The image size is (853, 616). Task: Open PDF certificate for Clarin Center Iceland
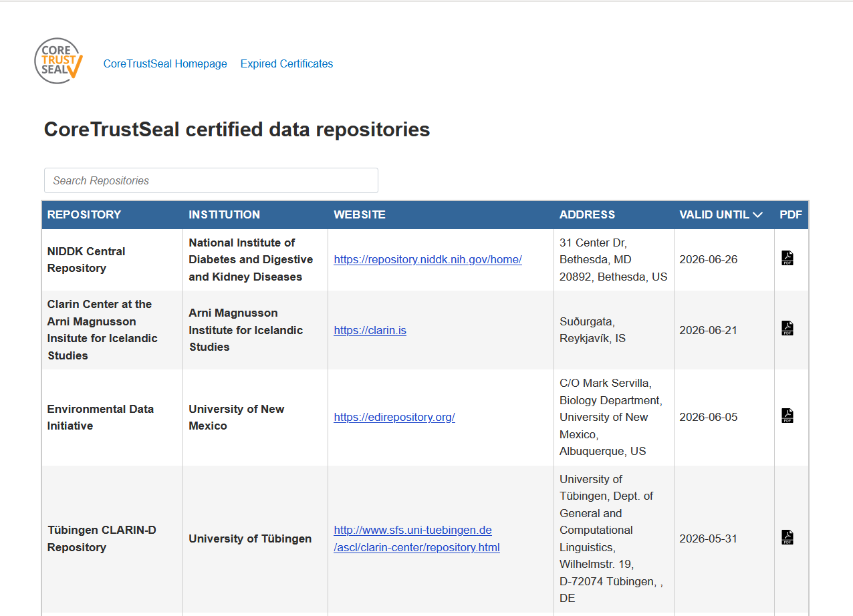[787, 328]
